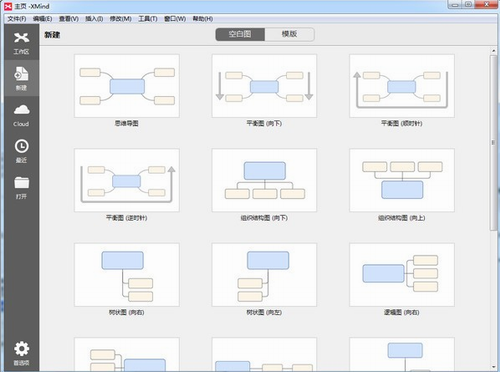Open the 帮助(H) menu

[x=203, y=19]
